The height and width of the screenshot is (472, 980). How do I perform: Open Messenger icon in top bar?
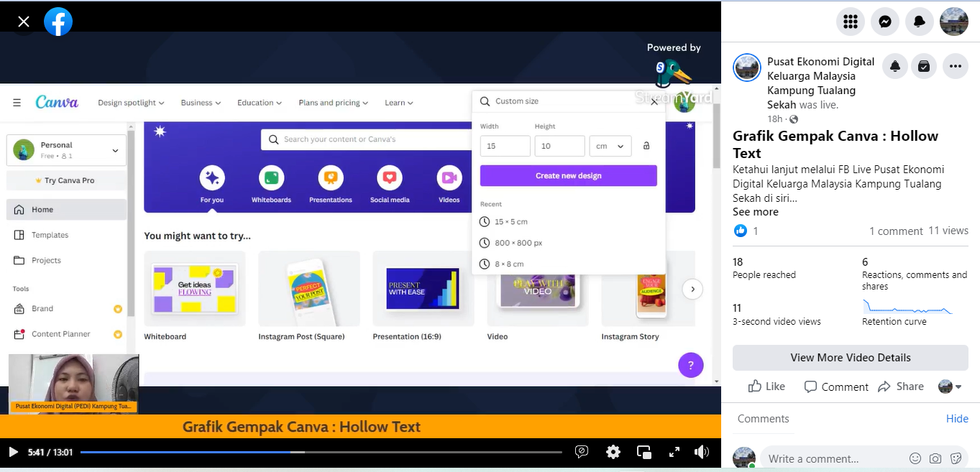tap(885, 22)
